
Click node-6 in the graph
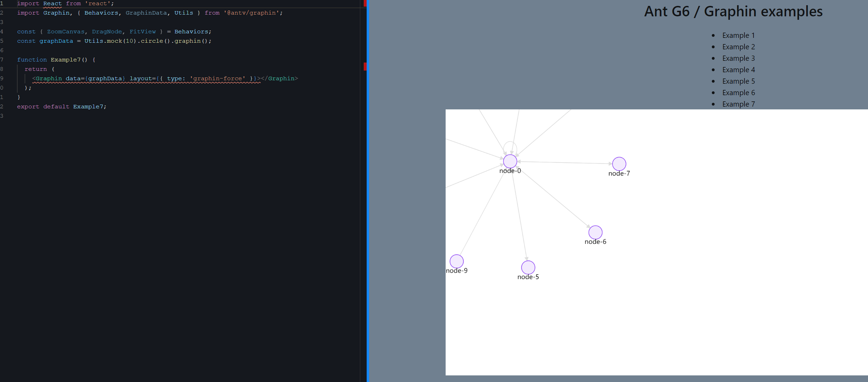tap(596, 232)
